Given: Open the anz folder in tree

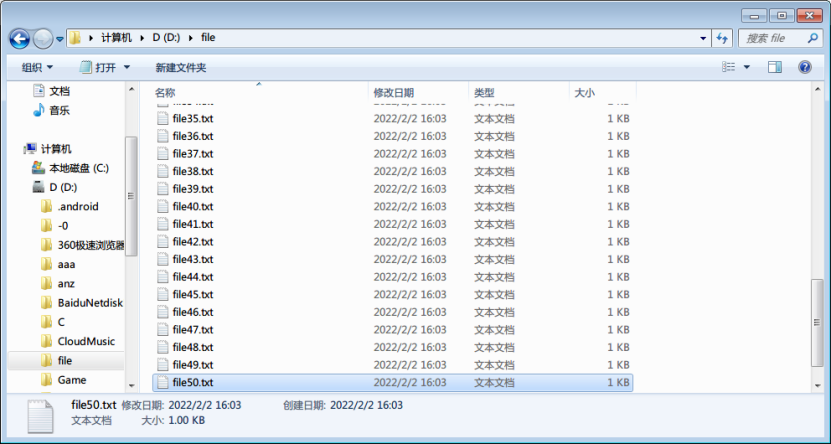Looking at the screenshot, I should [66, 283].
